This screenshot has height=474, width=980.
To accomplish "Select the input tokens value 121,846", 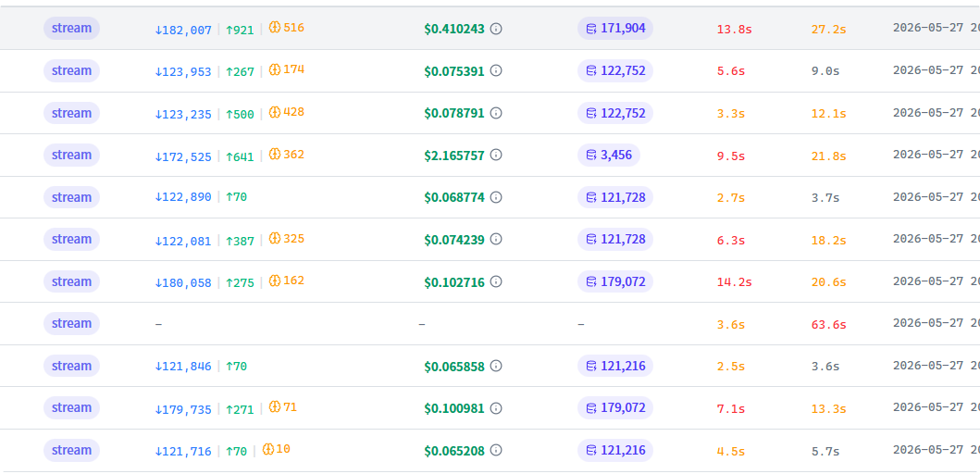I will click(183, 367).
